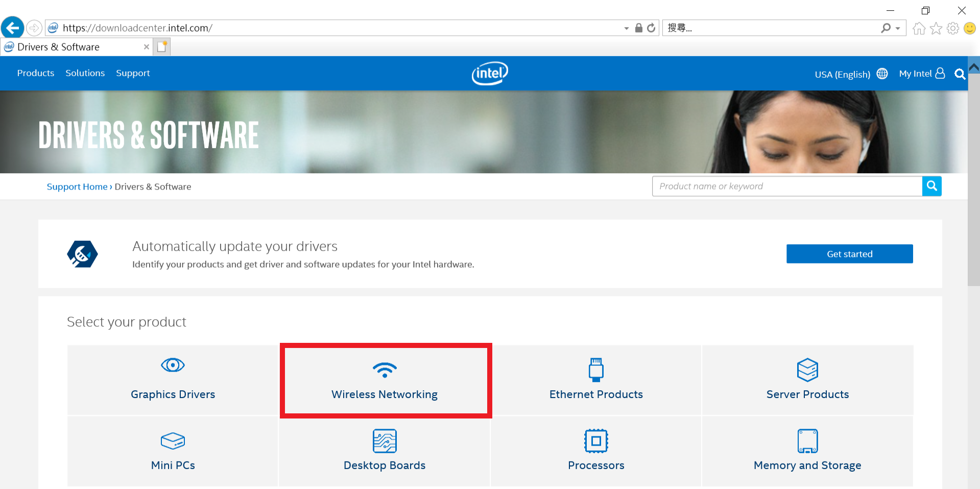
Task: Click the Mini PCs icon
Action: coord(173,440)
